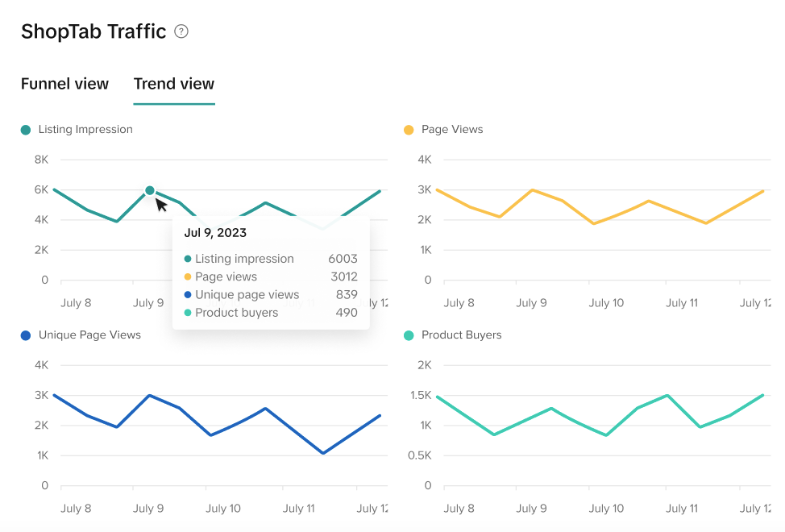Switch to Funnel view tab

64,84
